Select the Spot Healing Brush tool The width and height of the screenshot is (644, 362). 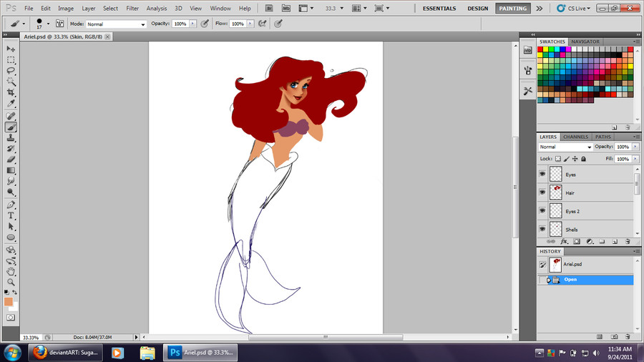pos(11,116)
